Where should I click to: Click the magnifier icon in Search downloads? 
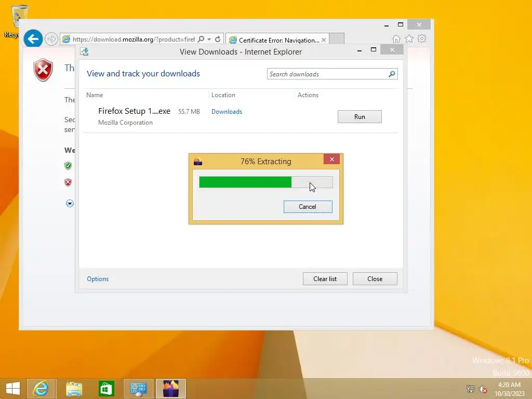[392, 74]
